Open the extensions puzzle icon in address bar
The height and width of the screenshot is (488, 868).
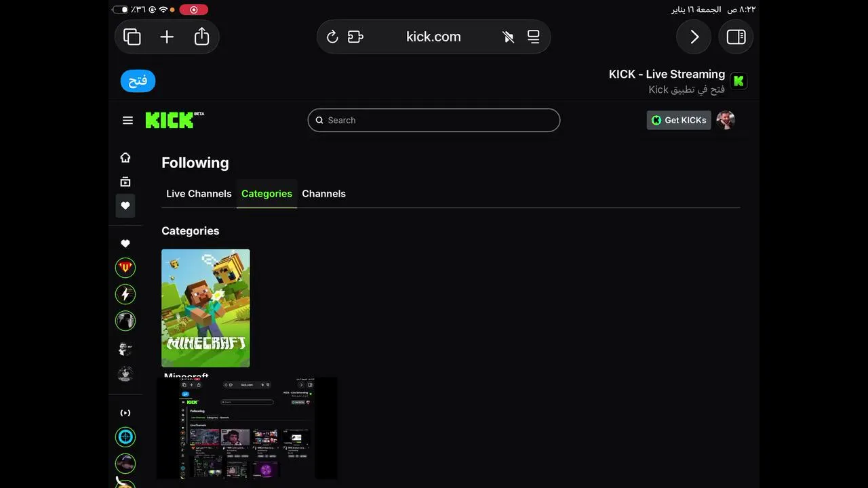point(355,37)
